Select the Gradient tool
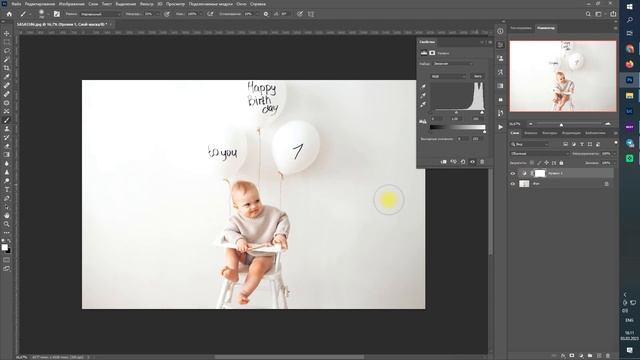This screenshot has width=640, height=360. coord(7,155)
